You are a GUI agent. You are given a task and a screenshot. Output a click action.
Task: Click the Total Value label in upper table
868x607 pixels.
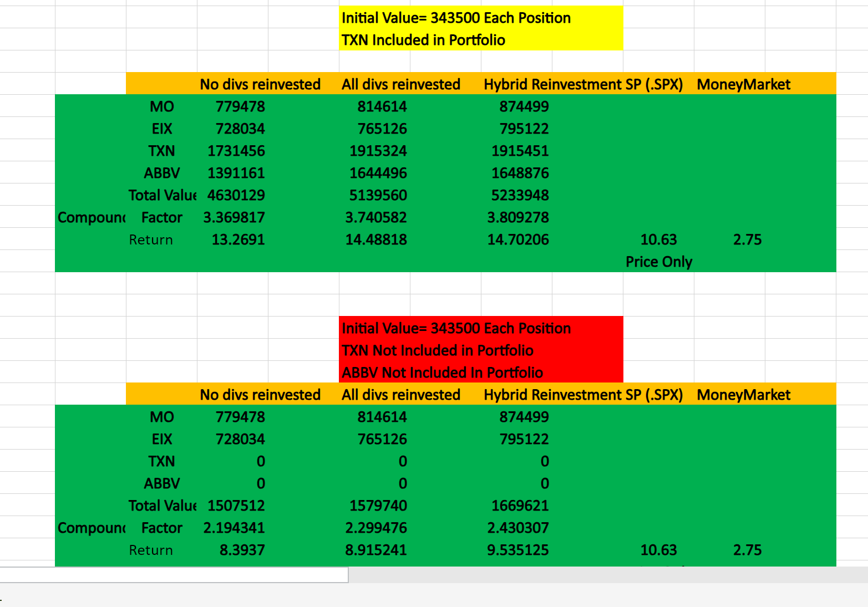(x=163, y=195)
